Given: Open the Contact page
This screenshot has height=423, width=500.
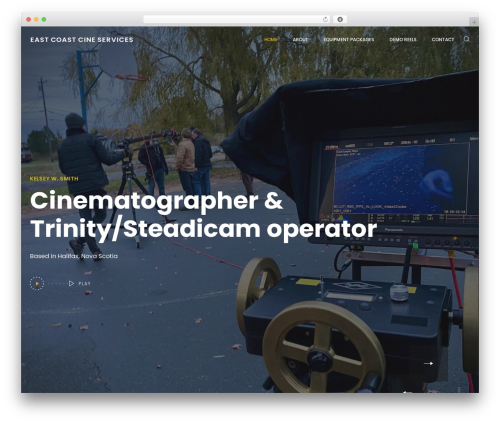Looking at the screenshot, I should (443, 39).
